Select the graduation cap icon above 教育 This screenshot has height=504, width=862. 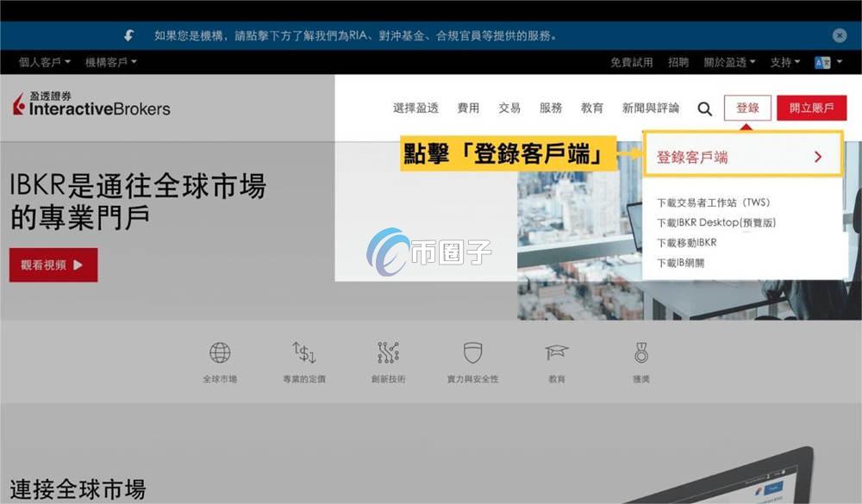click(x=556, y=352)
